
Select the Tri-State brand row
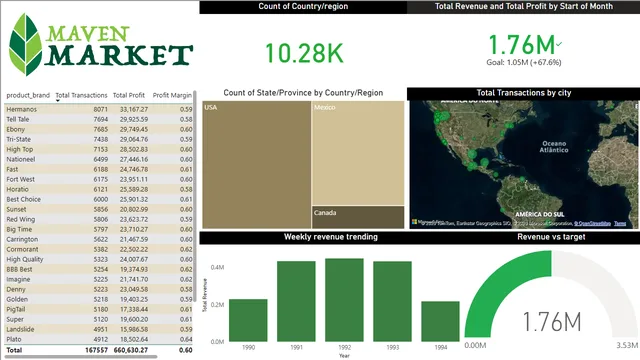click(99, 140)
